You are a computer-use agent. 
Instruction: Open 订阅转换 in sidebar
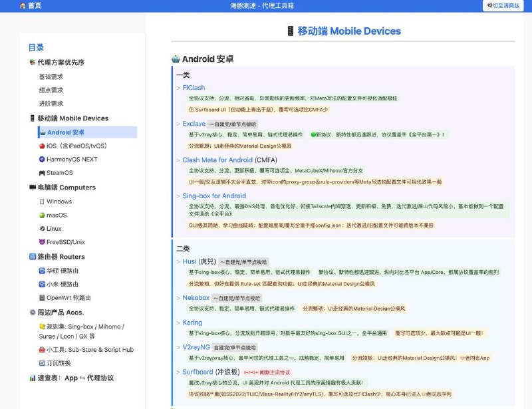(x=59, y=363)
